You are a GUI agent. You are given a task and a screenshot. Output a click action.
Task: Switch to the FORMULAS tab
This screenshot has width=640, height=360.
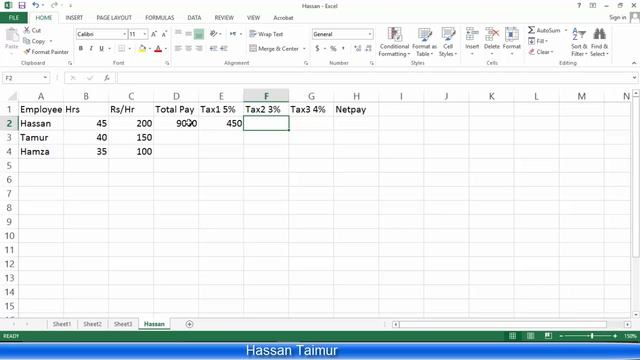[160, 18]
